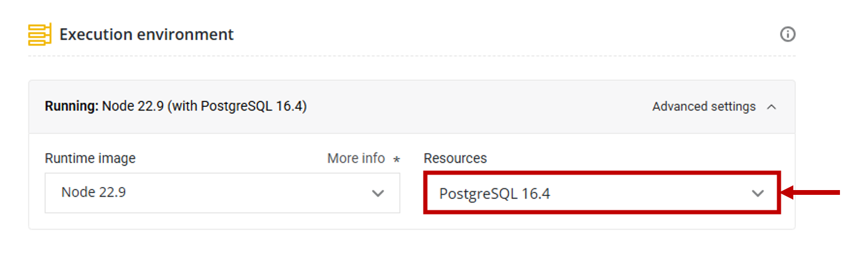Select the Resources field label
This screenshot has width=868, height=257.
click(455, 158)
